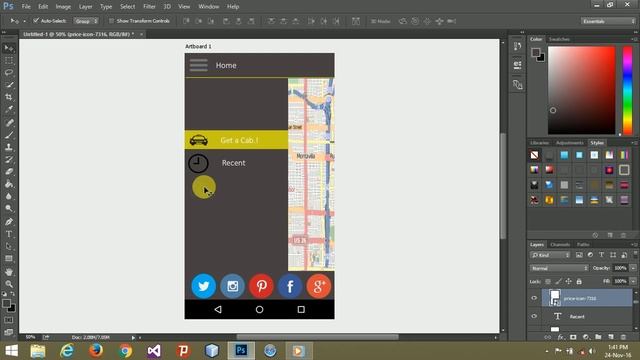The width and height of the screenshot is (640, 360).
Task: Select the Eraser tool
Action: pos(9,172)
